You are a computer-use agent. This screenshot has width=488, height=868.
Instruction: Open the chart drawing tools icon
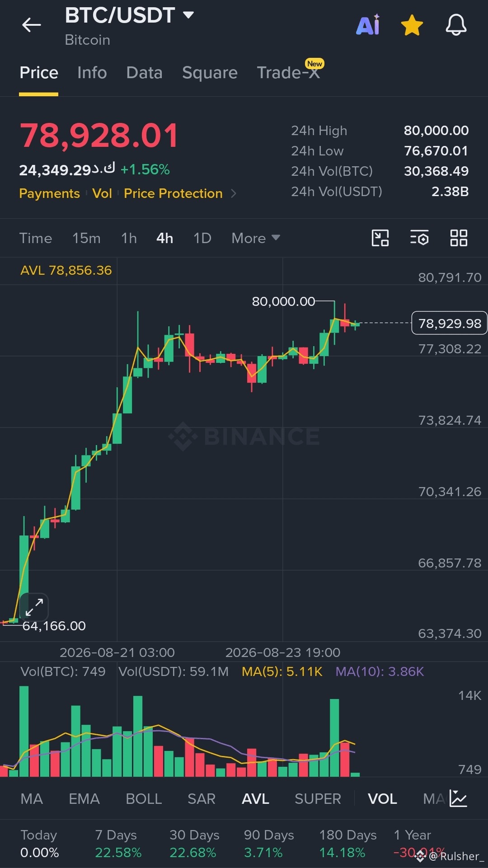pyautogui.click(x=380, y=238)
